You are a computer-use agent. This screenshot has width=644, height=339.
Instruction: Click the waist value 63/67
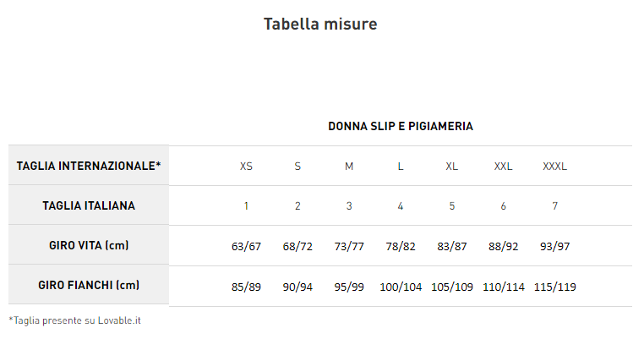coord(246,247)
